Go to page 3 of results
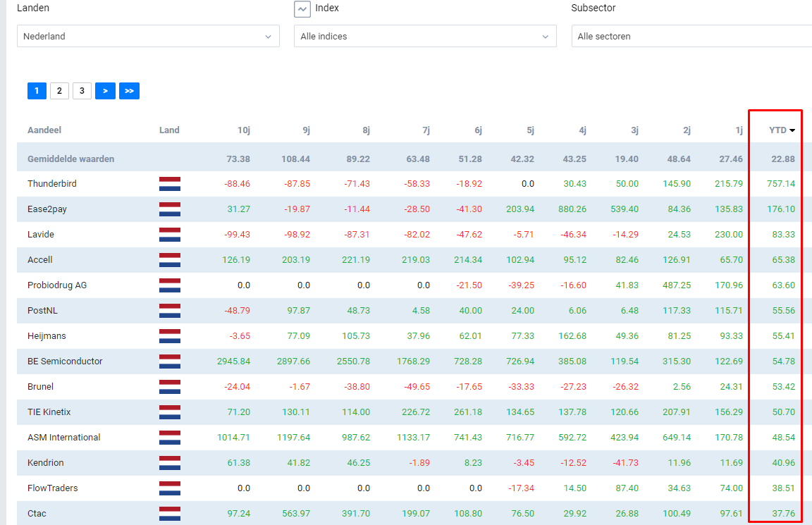The width and height of the screenshot is (812, 525). point(82,91)
